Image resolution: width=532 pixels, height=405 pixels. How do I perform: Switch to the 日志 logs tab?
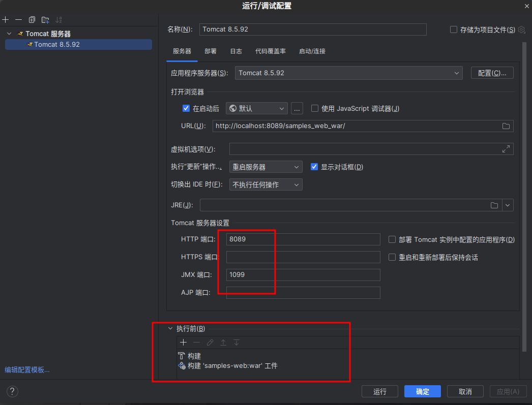coord(236,51)
